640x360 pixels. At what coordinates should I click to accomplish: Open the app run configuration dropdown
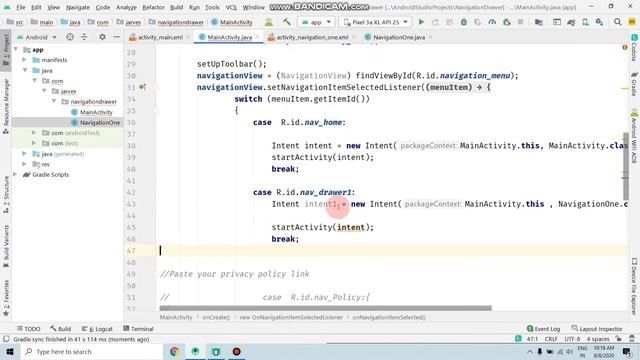[316, 22]
